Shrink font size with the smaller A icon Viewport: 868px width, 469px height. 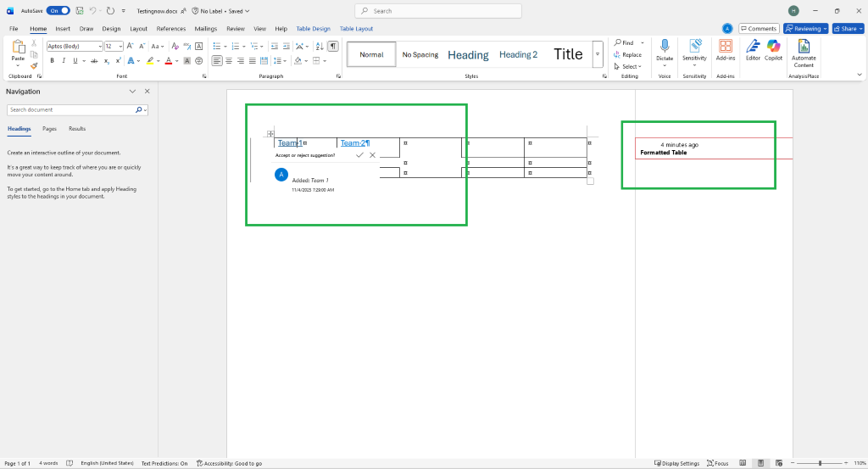click(142, 46)
